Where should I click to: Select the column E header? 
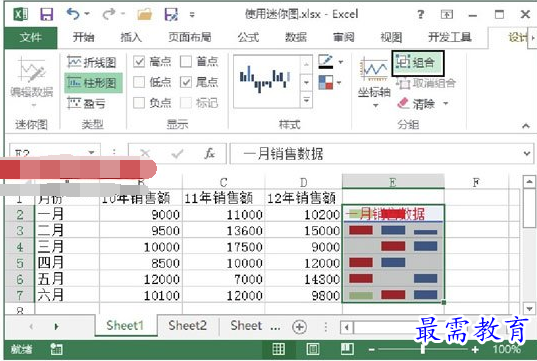click(393, 182)
